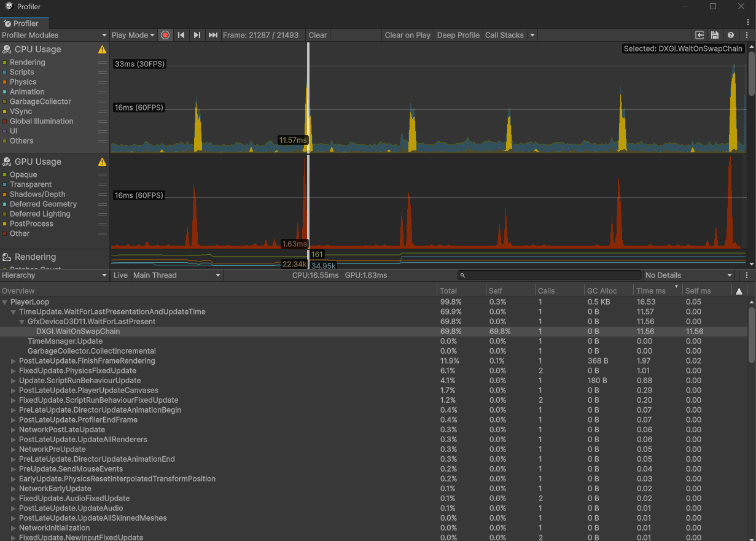Open the Profiler Modules dropdown
Screen dimensions: 756x541
[54, 35]
